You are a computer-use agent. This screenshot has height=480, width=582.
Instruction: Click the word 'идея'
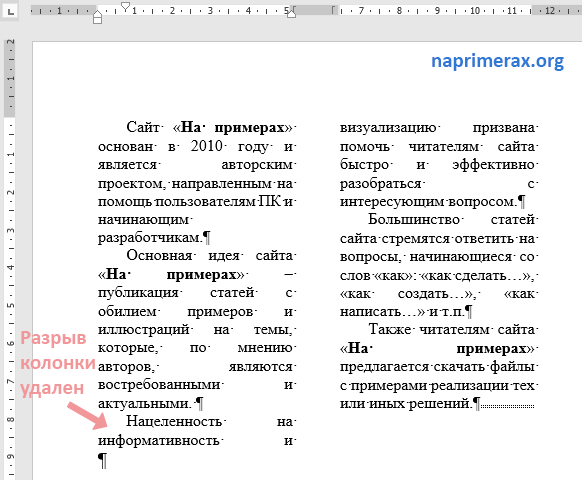pos(224,256)
